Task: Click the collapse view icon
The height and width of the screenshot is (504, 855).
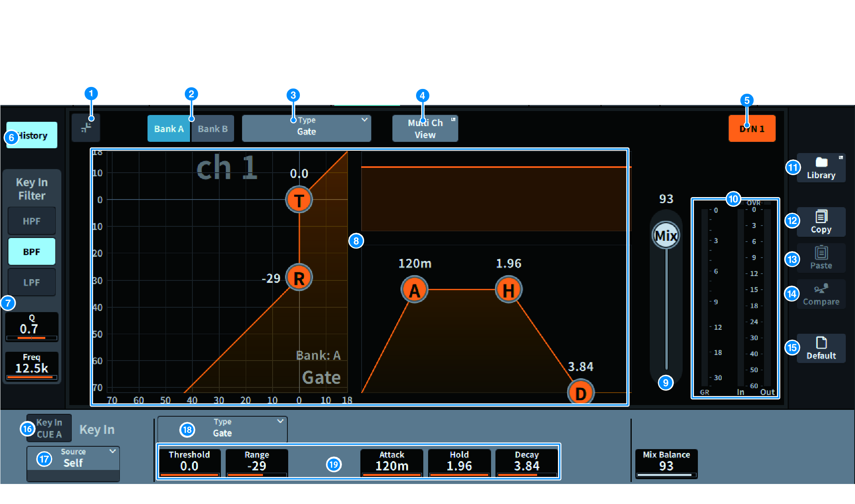Action: pyautogui.click(x=86, y=128)
